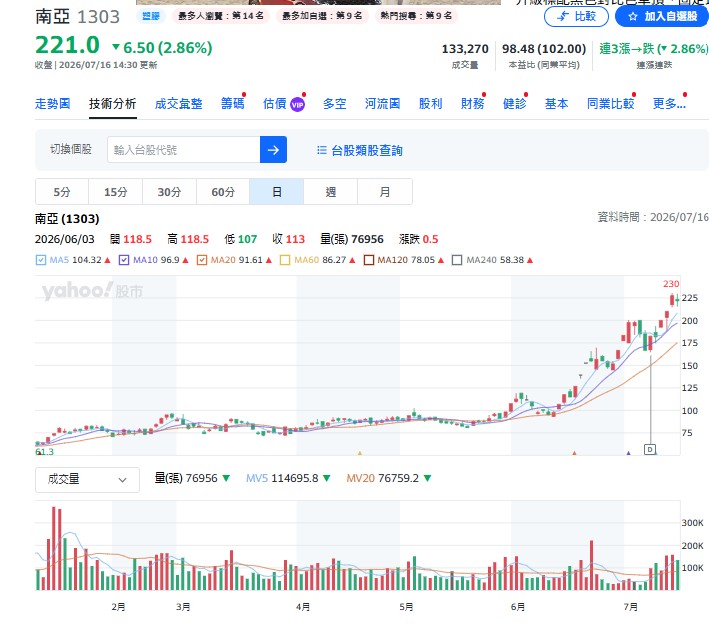Open the 更多... menu tab
This screenshot has width=709, height=627.
click(x=669, y=104)
